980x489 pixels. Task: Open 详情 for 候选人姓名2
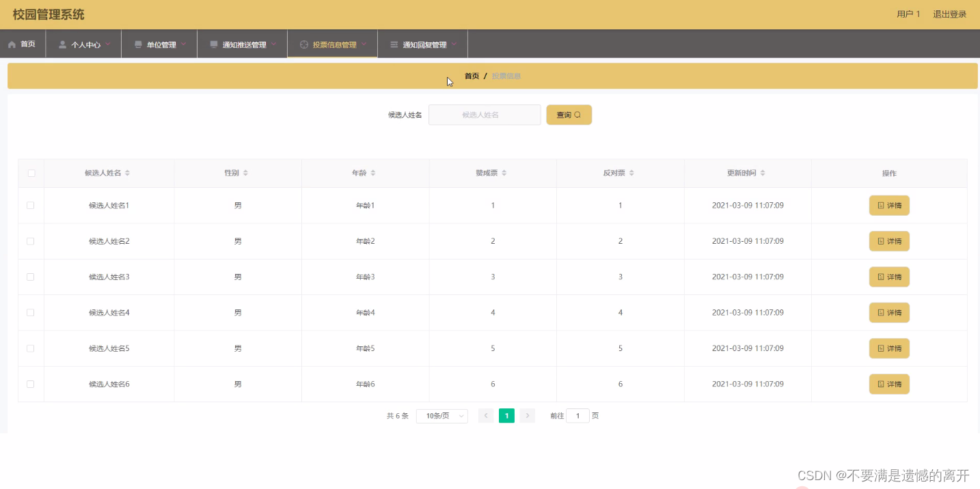889,241
